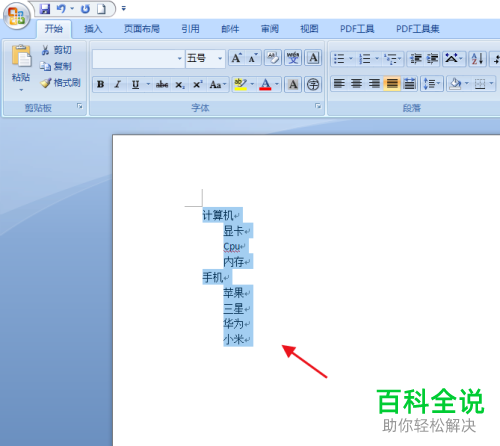Viewport: 500px width, 446px height.
Task: Click 剪切 to cut selection
Action: 56,50
